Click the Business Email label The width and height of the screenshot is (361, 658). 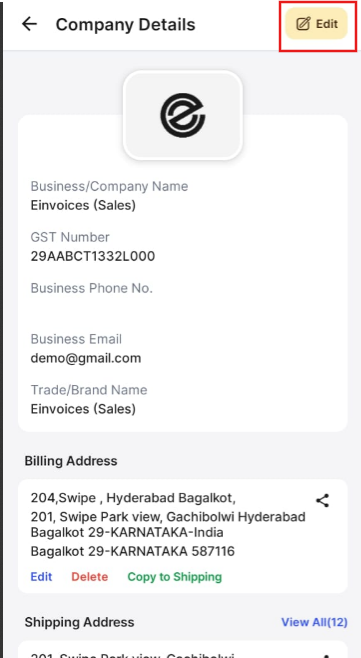tap(76, 339)
